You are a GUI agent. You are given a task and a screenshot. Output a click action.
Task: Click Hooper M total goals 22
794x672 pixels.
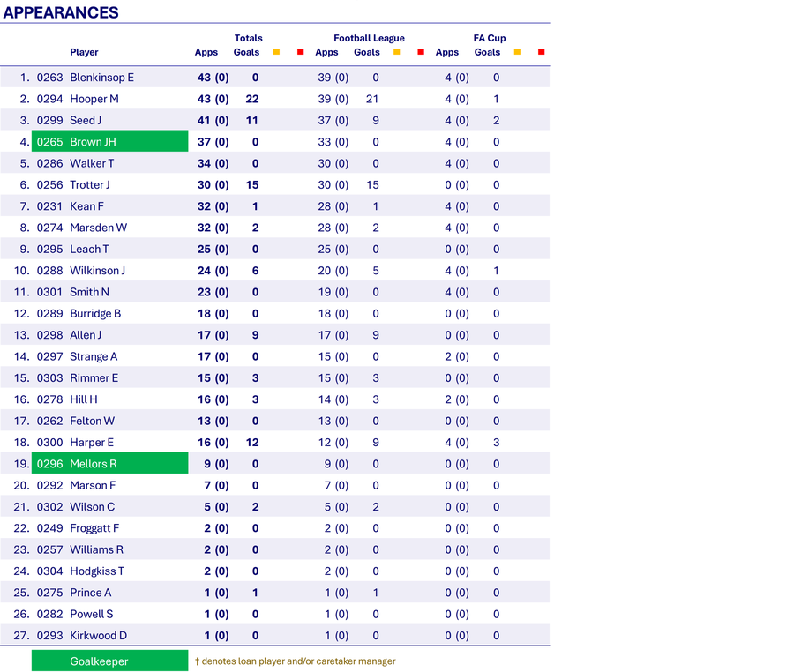point(252,99)
